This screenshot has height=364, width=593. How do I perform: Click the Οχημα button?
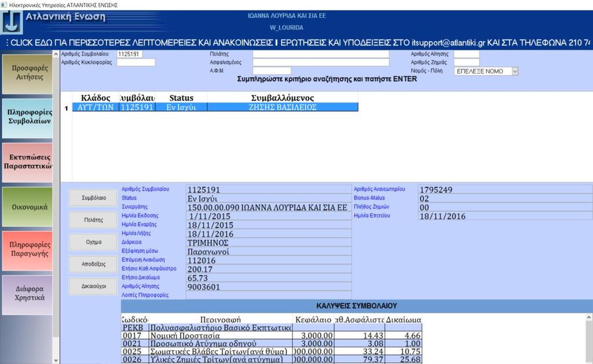[x=93, y=242]
